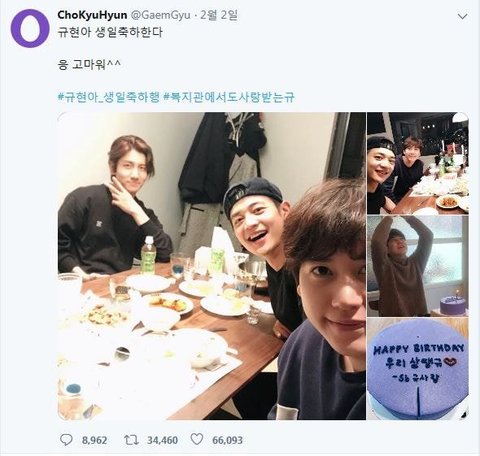480x456 pixels.
Task: Expand the tweet options chevron
Action: [463, 16]
